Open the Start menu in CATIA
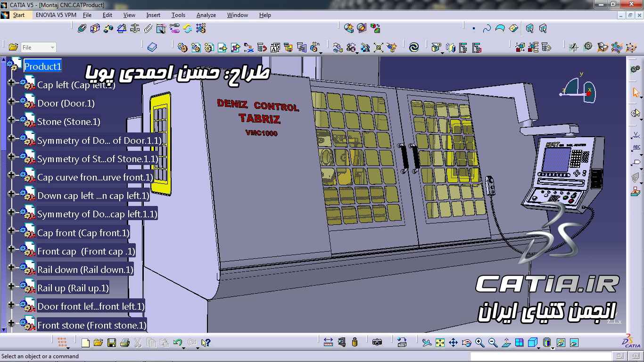 pos(19,15)
